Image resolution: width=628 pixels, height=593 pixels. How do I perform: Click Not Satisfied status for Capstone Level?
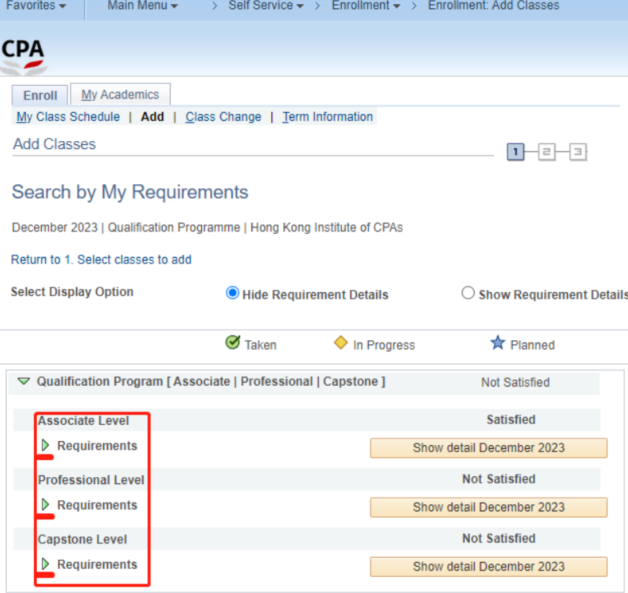(499, 538)
